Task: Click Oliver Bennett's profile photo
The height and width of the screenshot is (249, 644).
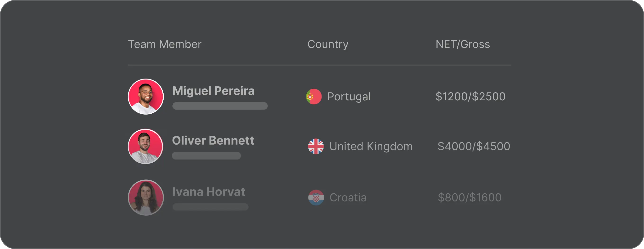Action: (146, 147)
